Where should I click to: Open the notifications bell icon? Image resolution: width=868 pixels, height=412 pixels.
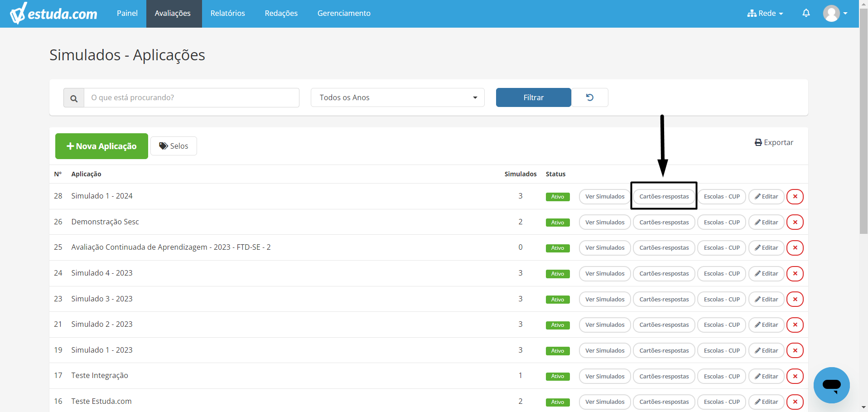(x=806, y=13)
